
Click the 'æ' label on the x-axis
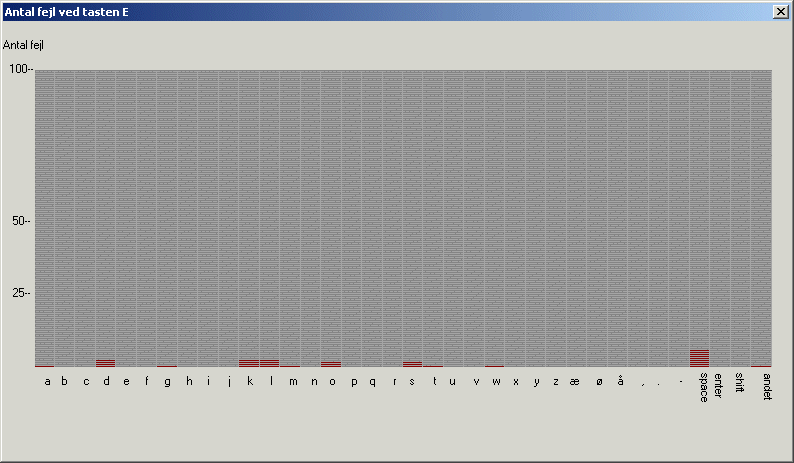[575, 381]
